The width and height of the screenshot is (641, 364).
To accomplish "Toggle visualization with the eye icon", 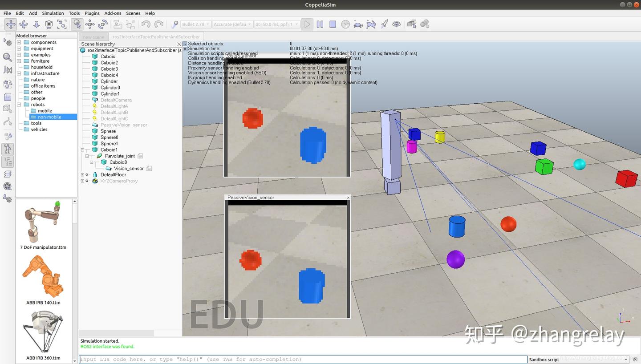I will pos(397,24).
